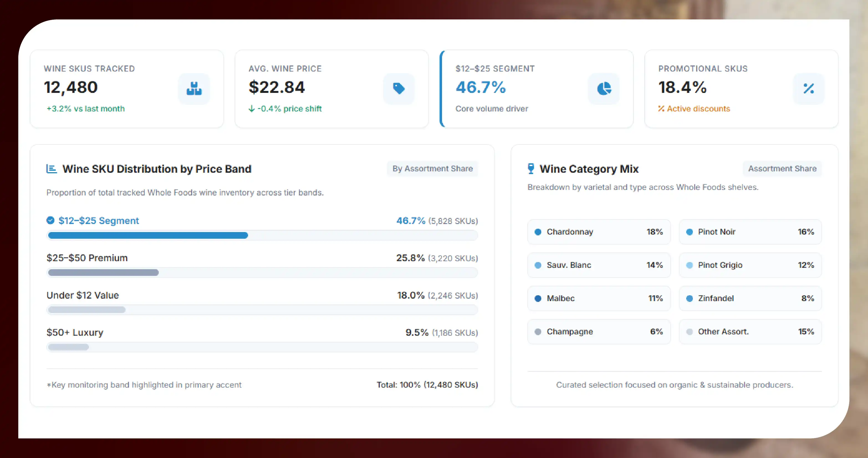868x458 pixels.
Task: Click the small percent icon before Active discounts
Action: (661, 108)
